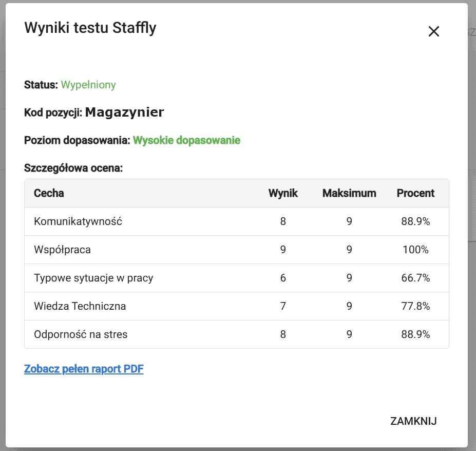Image resolution: width=476 pixels, height=451 pixels.
Task: Select the Komunikatywność row label
Action: 78,221
